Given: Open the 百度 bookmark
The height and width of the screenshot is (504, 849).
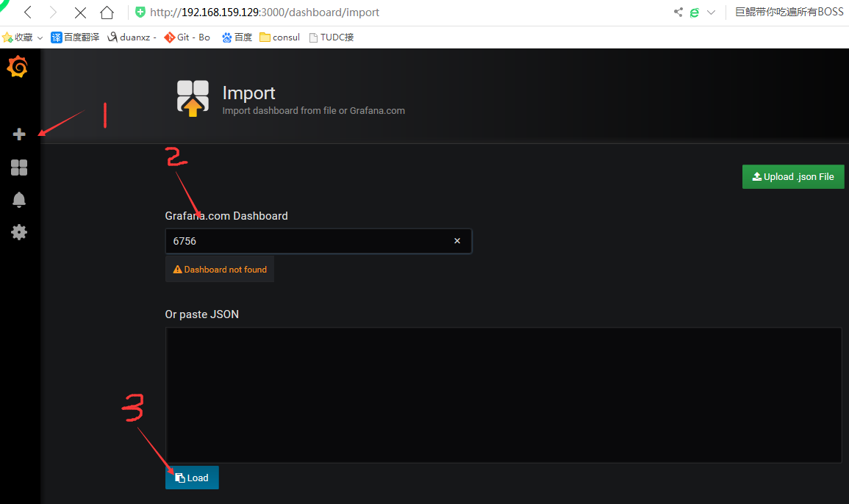Looking at the screenshot, I should coord(237,37).
